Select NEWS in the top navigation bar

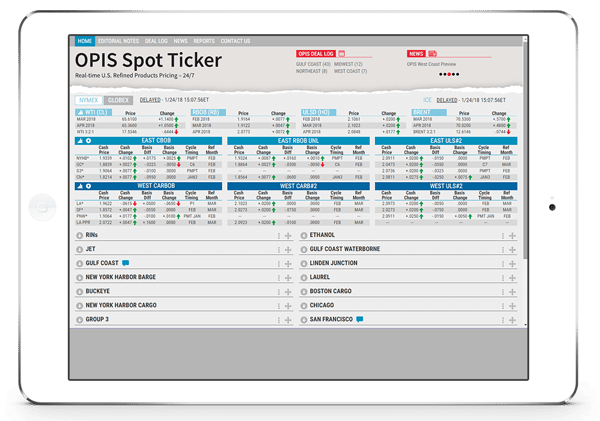(x=180, y=41)
